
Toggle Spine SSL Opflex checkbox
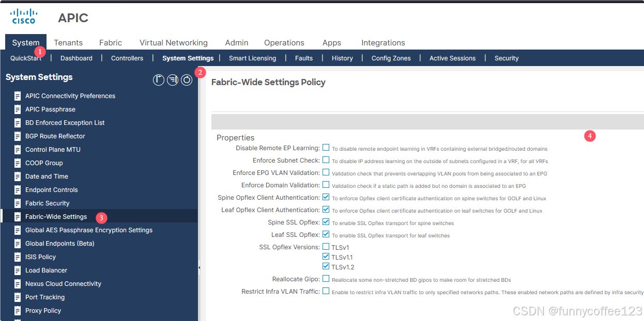pos(326,222)
